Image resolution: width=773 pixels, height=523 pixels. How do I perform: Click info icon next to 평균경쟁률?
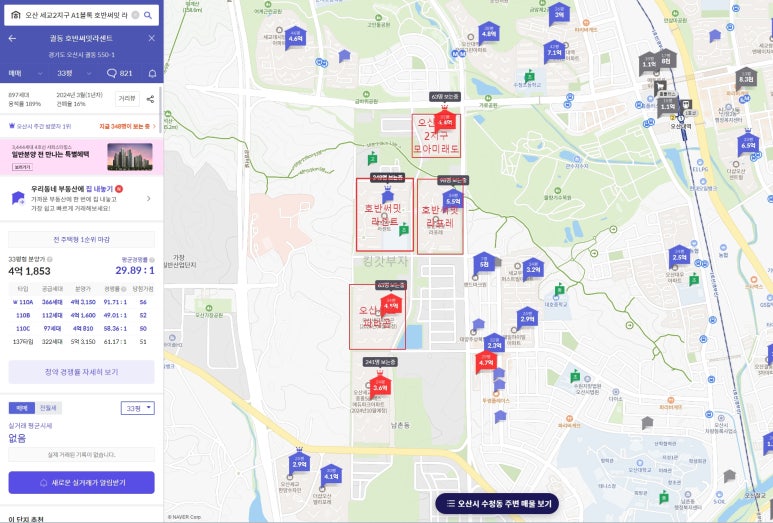tap(152, 259)
